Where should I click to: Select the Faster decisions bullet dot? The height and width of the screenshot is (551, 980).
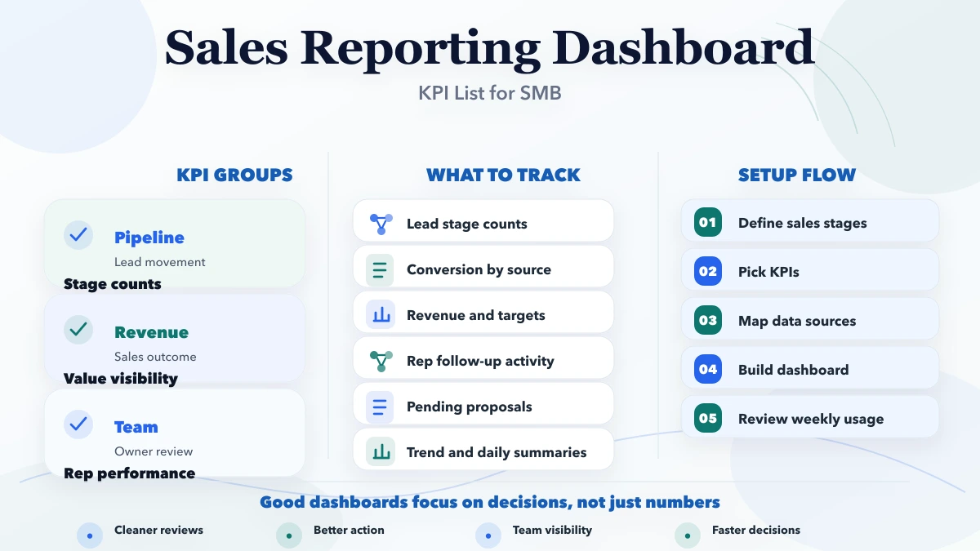tap(688, 535)
